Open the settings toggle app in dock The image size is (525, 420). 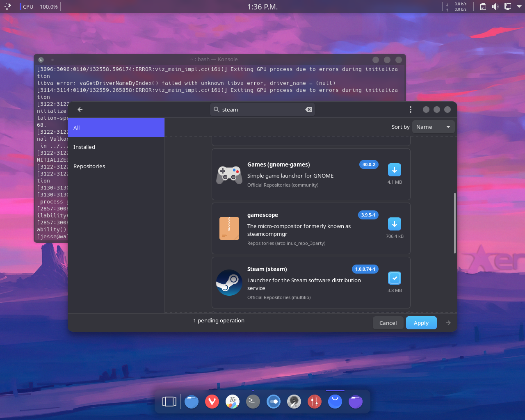274,402
